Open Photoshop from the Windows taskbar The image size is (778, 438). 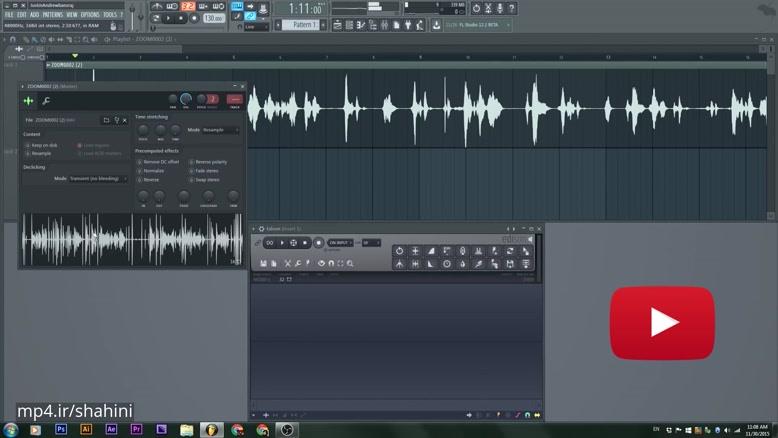[x=62, y=428]
